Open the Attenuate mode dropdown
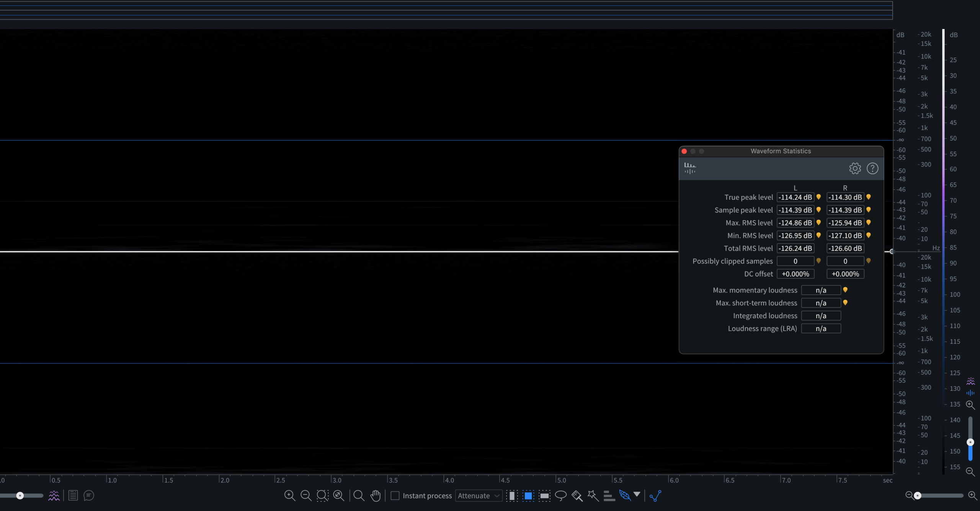980x511 pixels. point(479,496)
